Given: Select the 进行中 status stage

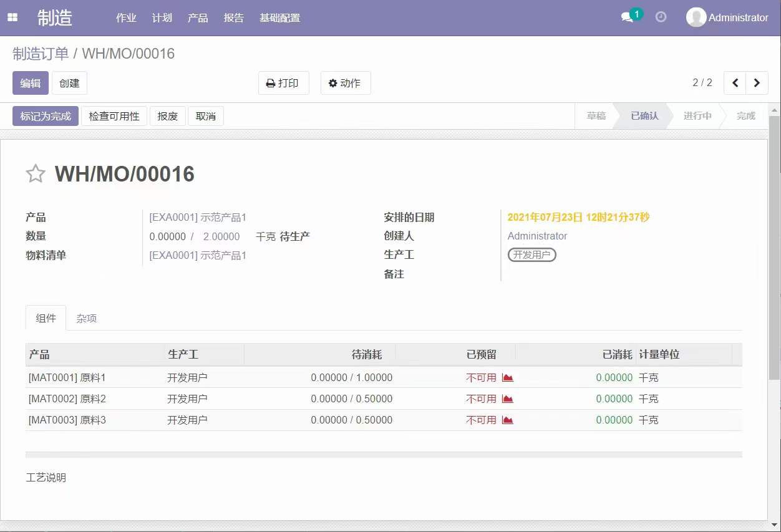Looking at the screenshot, I should tap(697, 116).
